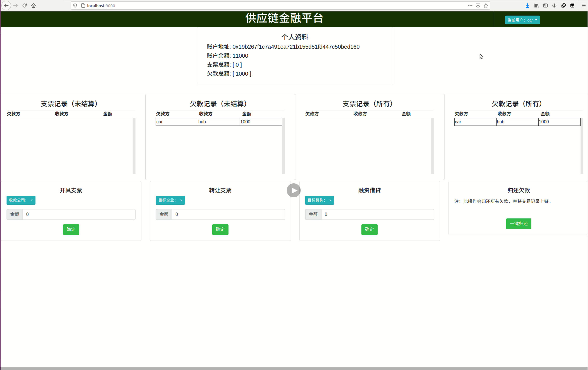Expand the 目标机构 dropdown

(319, 200)
